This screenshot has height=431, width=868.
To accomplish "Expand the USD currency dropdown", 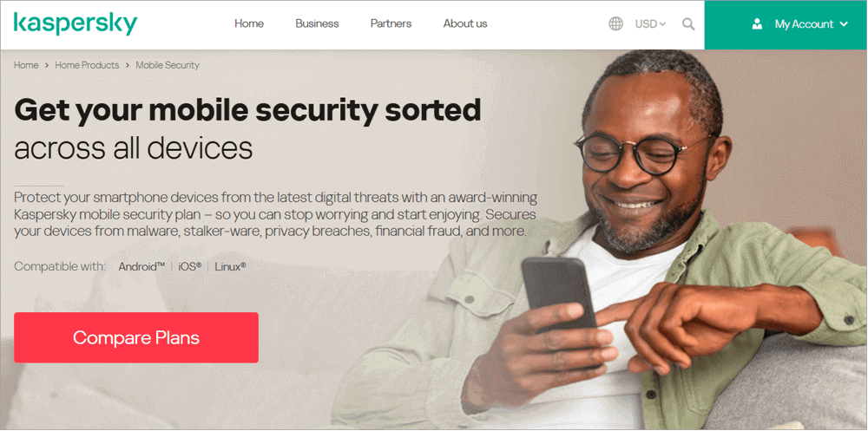I will 650,23.
